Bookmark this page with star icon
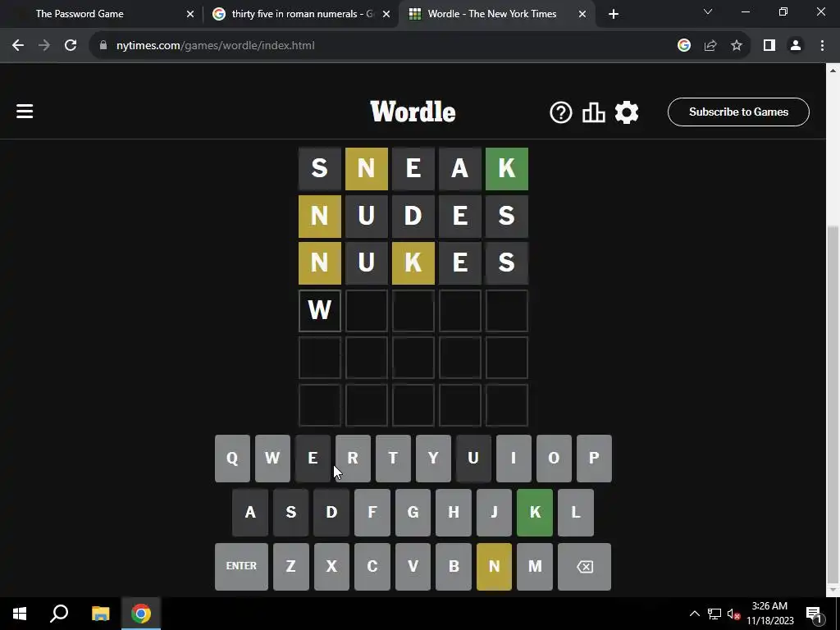The height and width of the screenshot is (630, 840). (737, 46)
